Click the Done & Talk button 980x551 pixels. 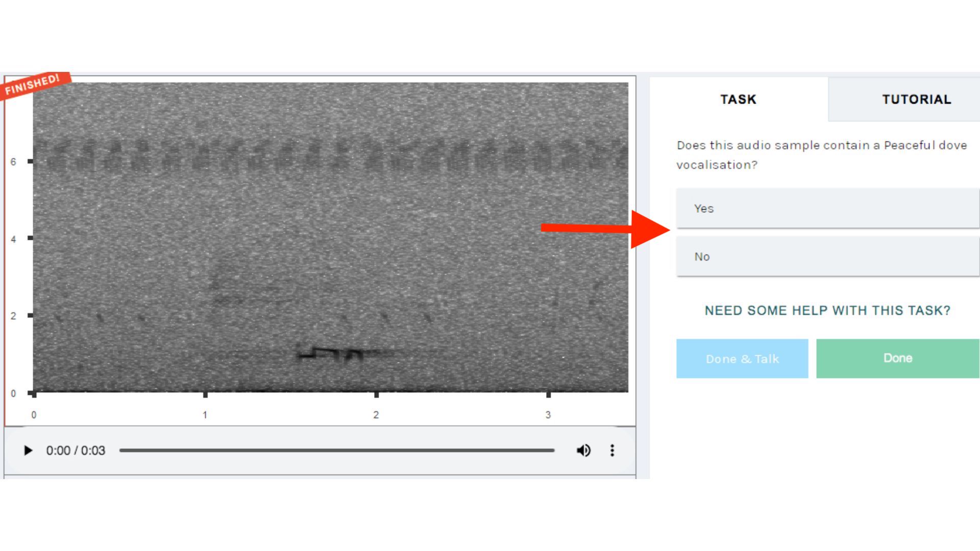742,359
